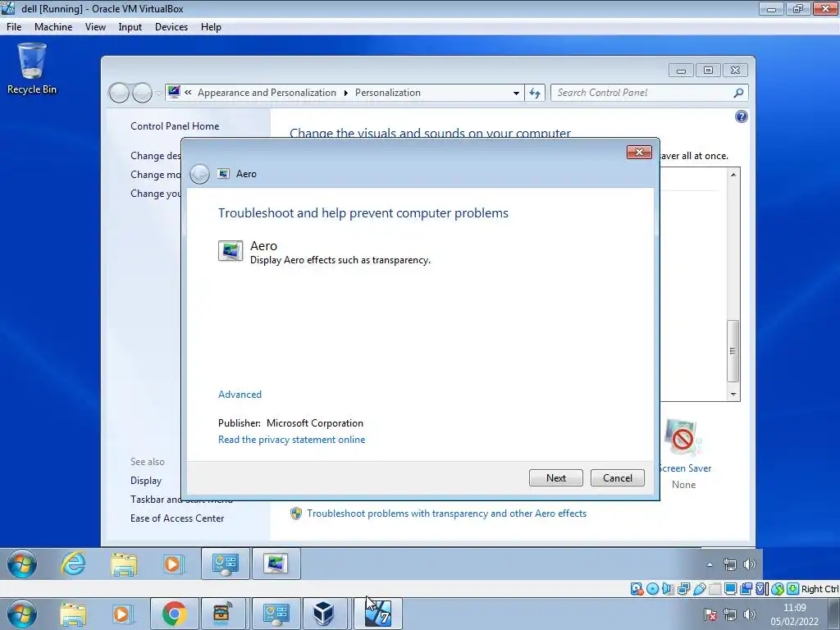
Task: Click the Aero item in troubleshooter
Action: 324,252
